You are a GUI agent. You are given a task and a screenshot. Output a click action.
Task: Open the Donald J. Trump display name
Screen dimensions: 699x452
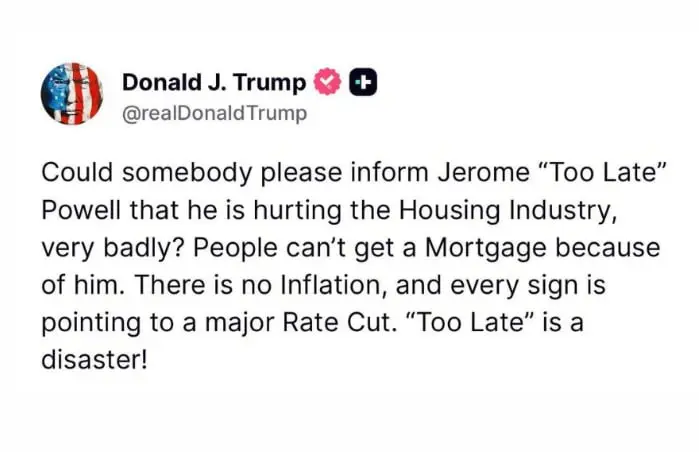(x=214, y=82)
